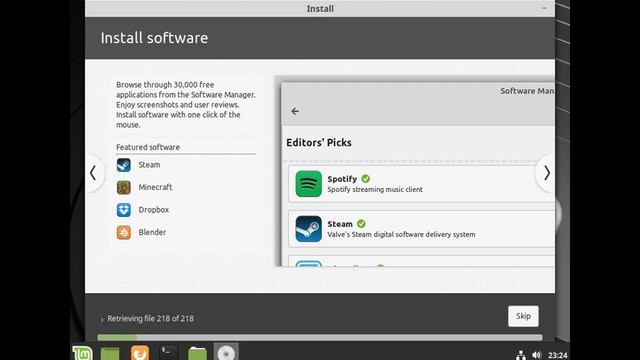Click the green check beside Spotify

click(x=366, y=178)
